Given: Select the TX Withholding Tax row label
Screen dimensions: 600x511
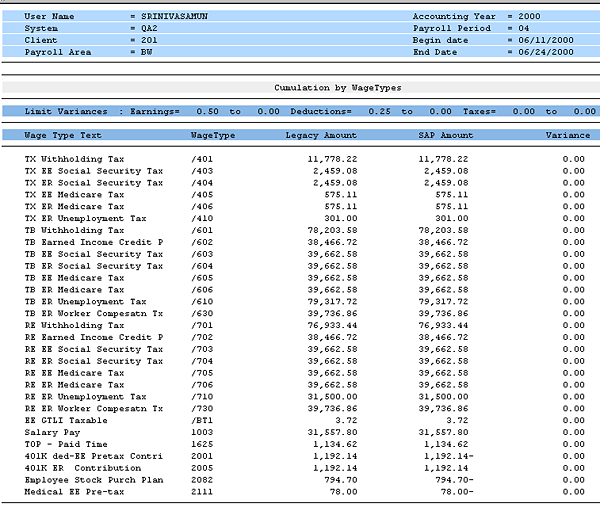Looking at the screenshot, I should 74,159.
